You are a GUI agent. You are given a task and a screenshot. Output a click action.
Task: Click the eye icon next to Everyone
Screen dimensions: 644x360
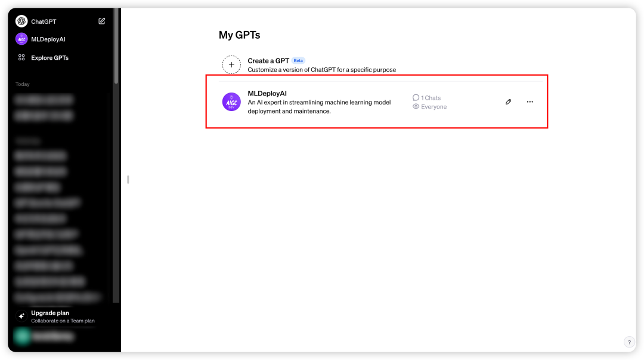416,106
